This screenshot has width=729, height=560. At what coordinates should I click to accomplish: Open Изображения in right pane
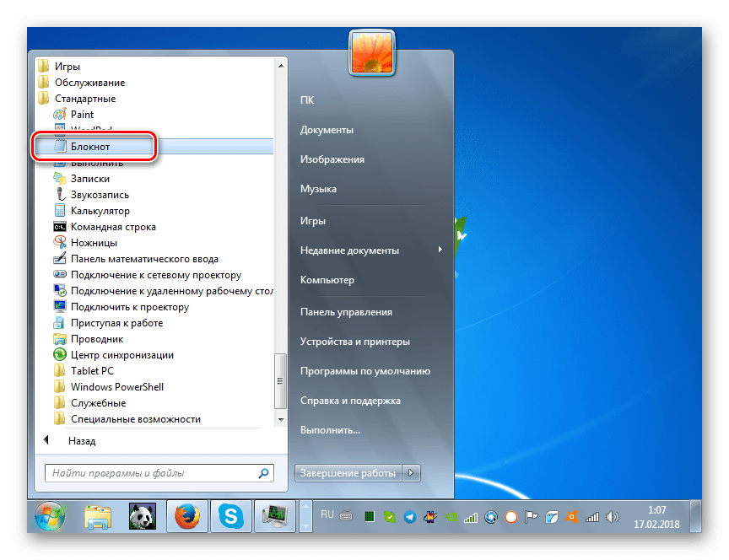coord(332,159)
